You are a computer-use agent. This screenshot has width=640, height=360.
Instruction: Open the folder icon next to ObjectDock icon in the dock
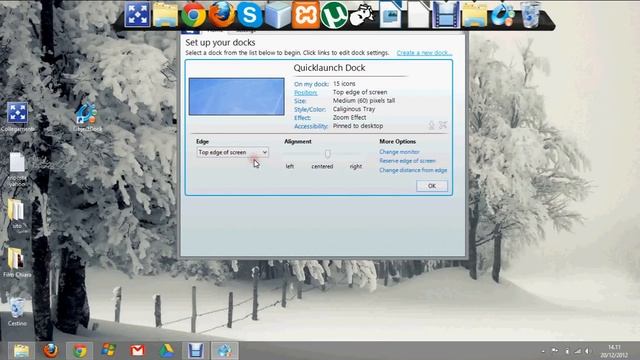pyautogui.click(x=474, y=16)
